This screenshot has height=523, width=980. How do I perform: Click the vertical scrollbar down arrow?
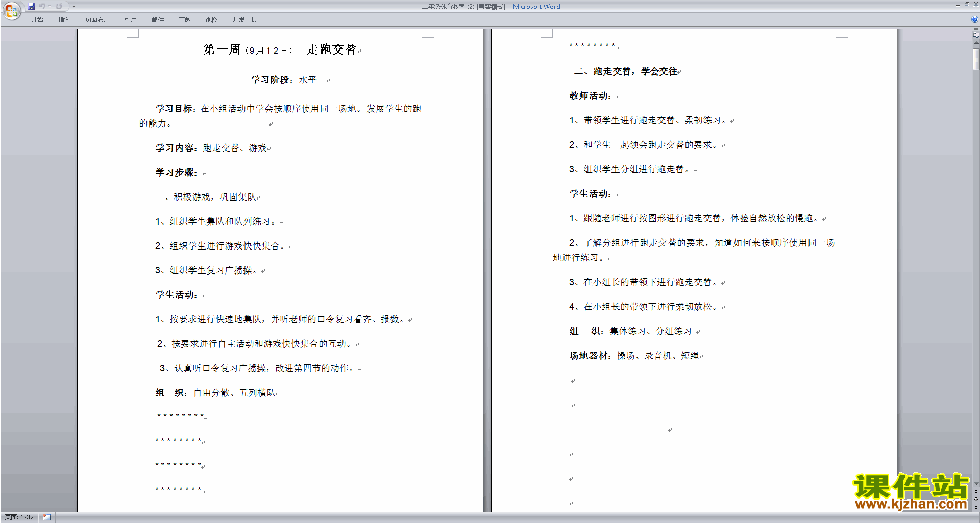(x=976, y=484)
